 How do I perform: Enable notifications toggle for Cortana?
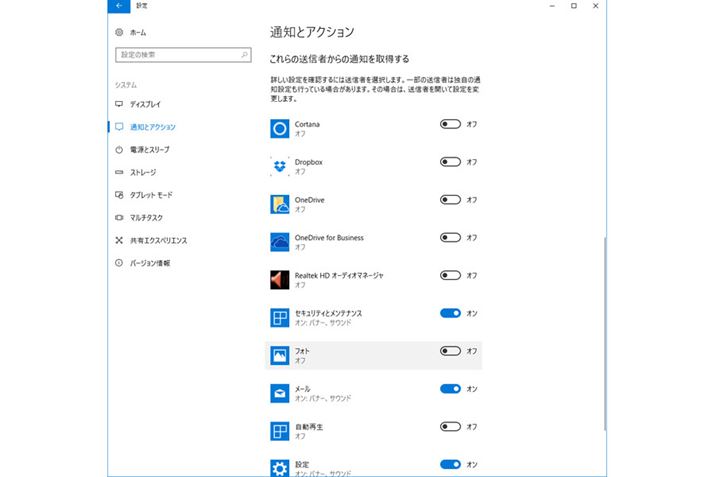point(450,124)
